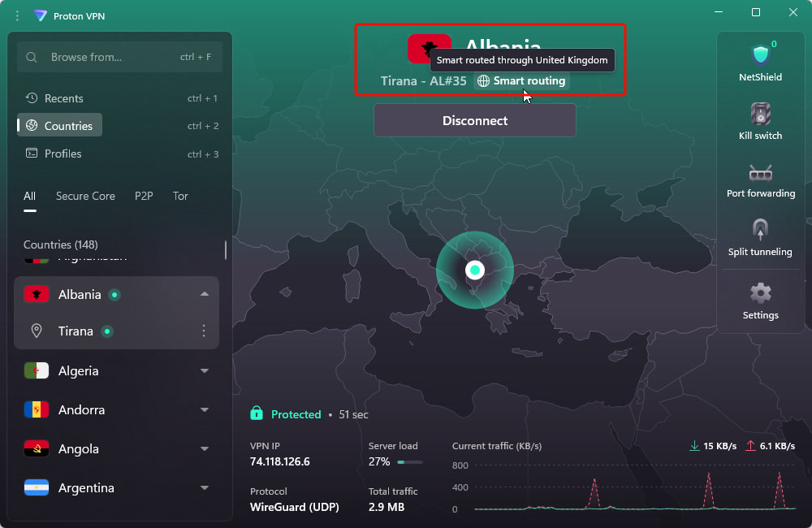Select Algeria in the country list
This screenshot has height=528, width=812.
tap(116, 370)
